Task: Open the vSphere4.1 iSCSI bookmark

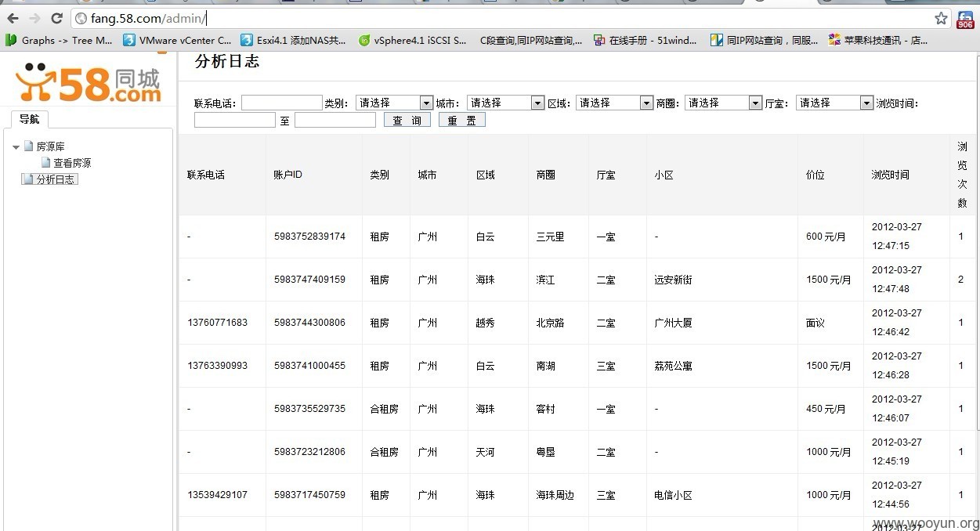Action: point(412,40)
